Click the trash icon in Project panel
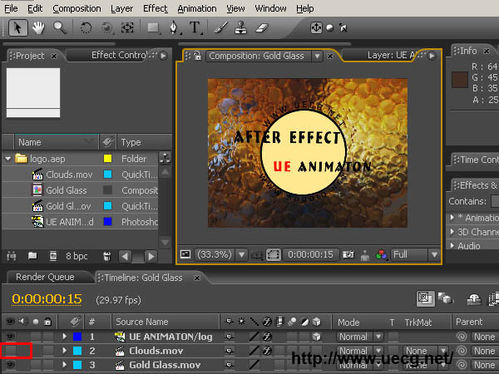The image size is (499, 374). click(x=107, y=256)
